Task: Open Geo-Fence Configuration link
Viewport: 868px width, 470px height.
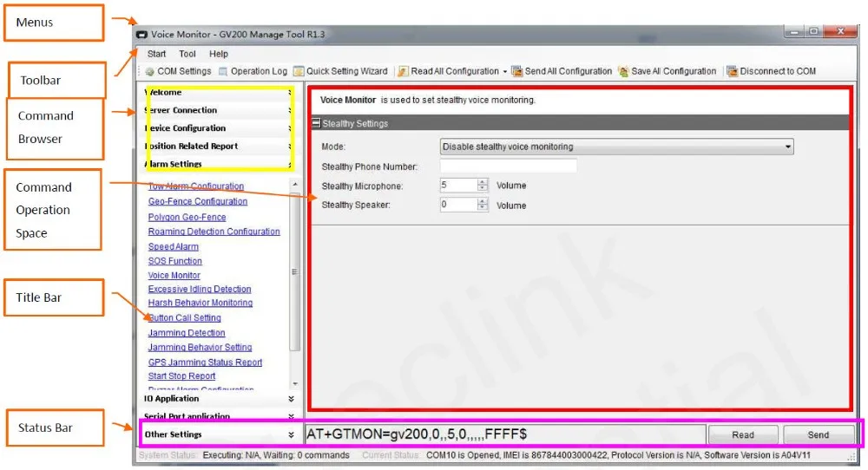Action: point(198,201)
